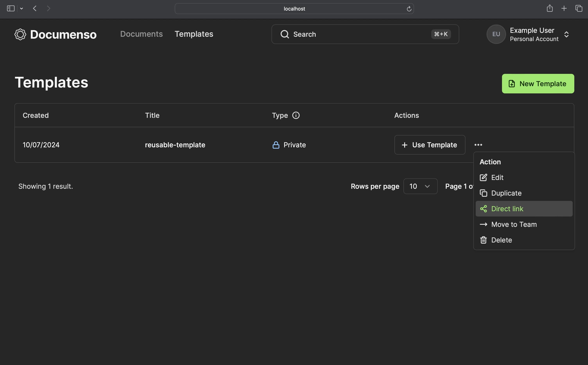588x365 pixels.
Task: Click the New Template document icon
Action: click(x=511, y=84)
